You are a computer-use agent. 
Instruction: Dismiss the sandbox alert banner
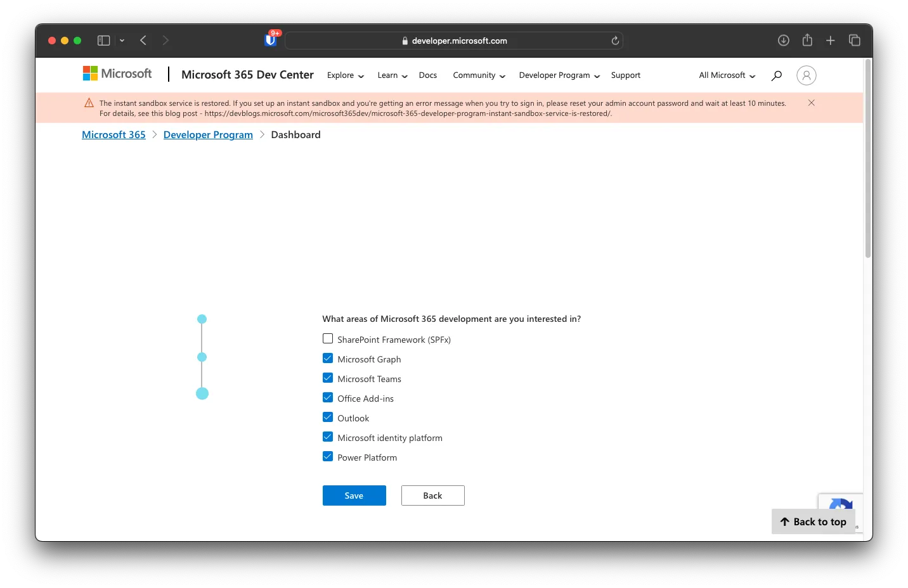click(812, 103)
